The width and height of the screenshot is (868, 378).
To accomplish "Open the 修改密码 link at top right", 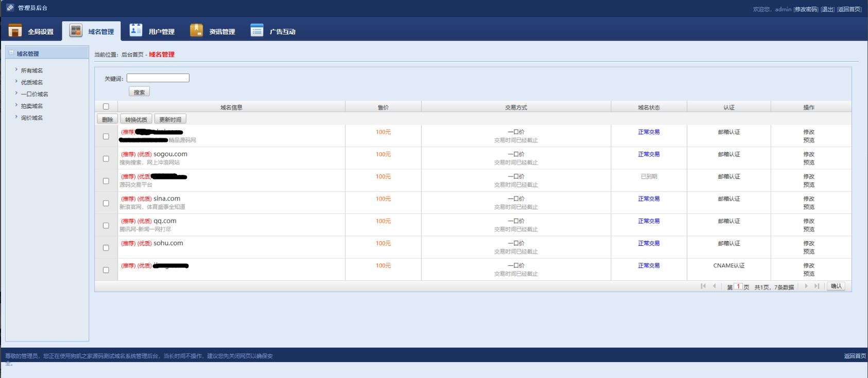I will click(x=806, y=9).
